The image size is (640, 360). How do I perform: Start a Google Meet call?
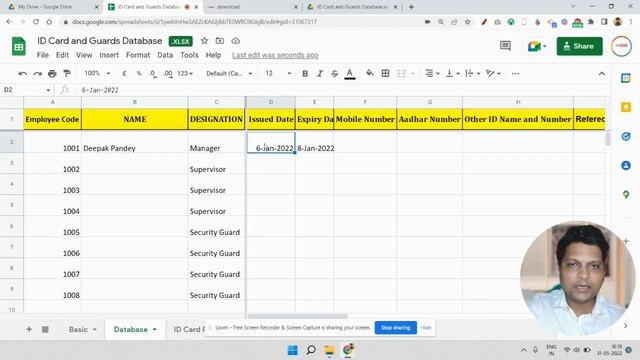point(537,46)
